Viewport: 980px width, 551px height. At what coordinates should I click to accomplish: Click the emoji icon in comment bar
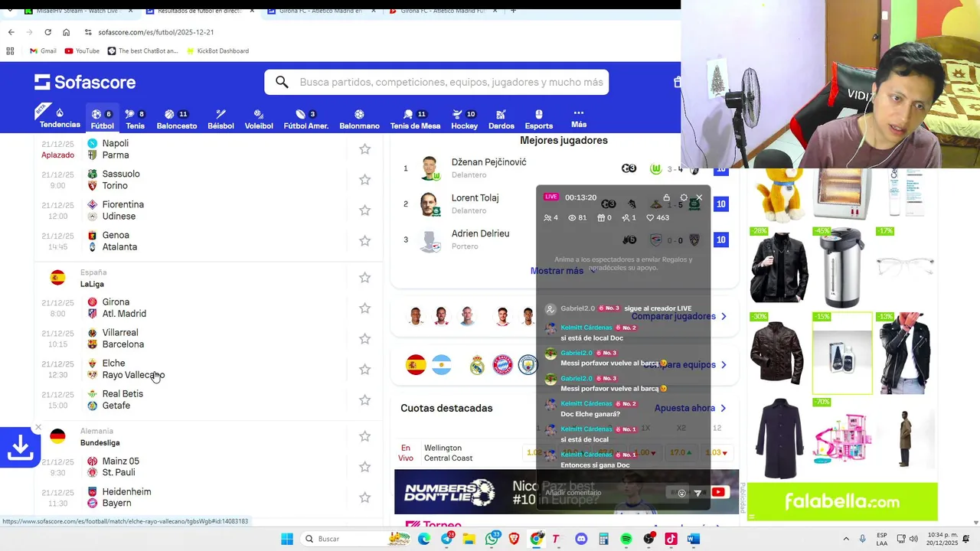coord(681,493)
